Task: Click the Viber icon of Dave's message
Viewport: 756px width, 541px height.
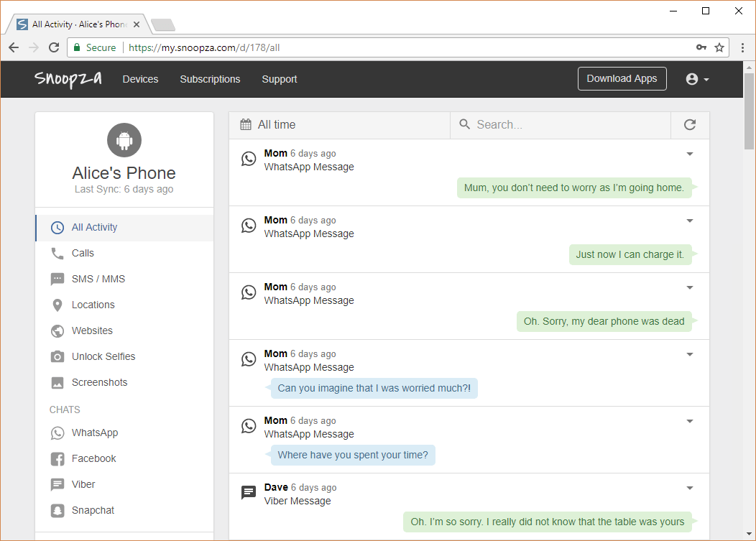Action: click(x=249, y=493)
